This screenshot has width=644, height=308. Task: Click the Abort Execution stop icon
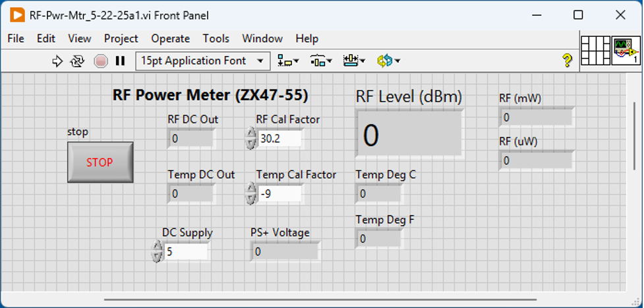click(x=101, y=61)
